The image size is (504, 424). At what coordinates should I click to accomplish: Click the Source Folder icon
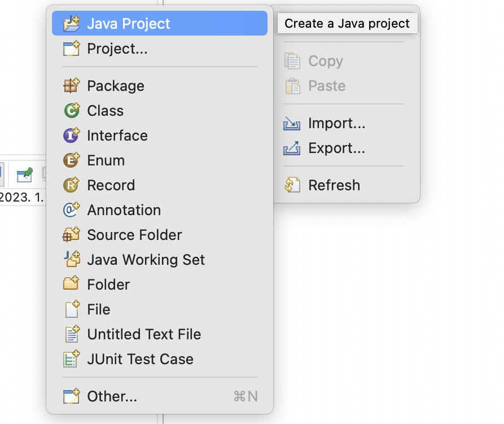tap(72, 235)
